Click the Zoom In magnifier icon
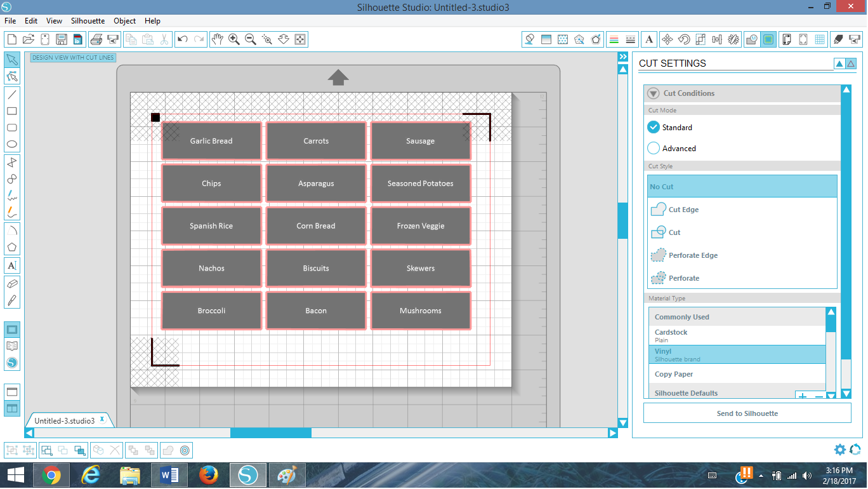Image resolution: width=868 pixels, height=489 pixels. (234, 39)
